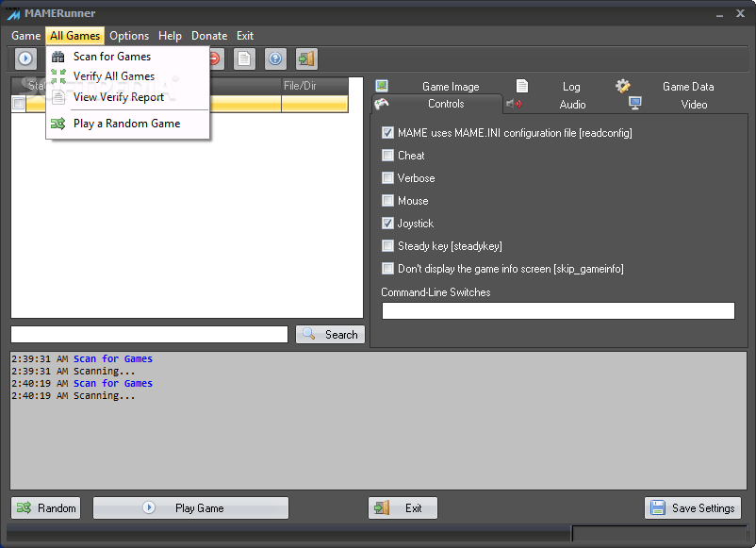The height and width of the screenshot is (548, 756).
Task: Click the Game Data gear icon
Action: [x=622, y=86]
